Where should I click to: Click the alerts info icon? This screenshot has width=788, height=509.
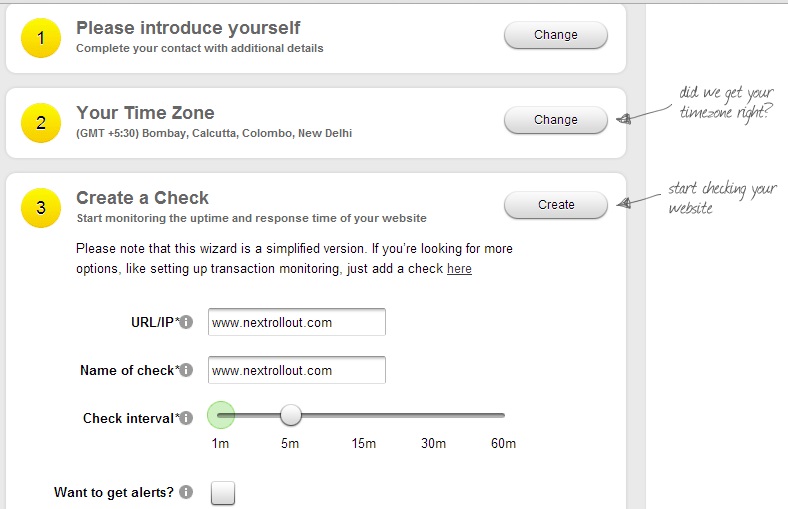pos(186,492)
